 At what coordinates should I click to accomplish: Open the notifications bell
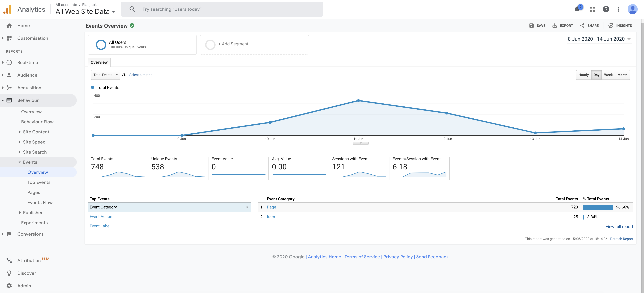click(x=577, y=9)
